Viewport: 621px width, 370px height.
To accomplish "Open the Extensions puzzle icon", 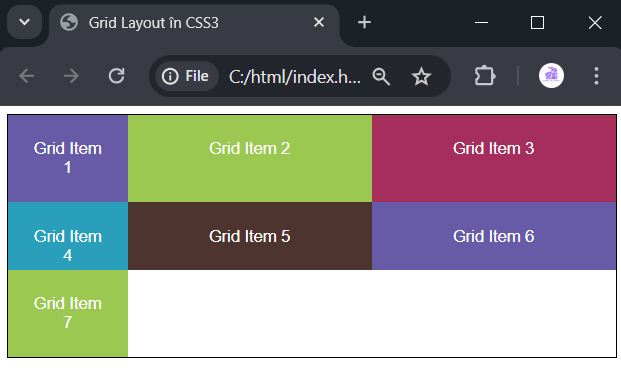I will click(484, 76).
